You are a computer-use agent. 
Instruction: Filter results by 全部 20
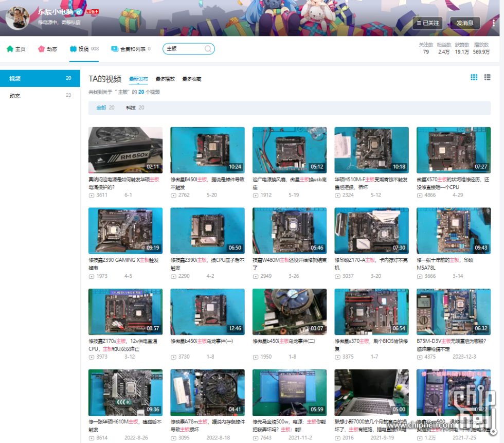coord(105,108)
